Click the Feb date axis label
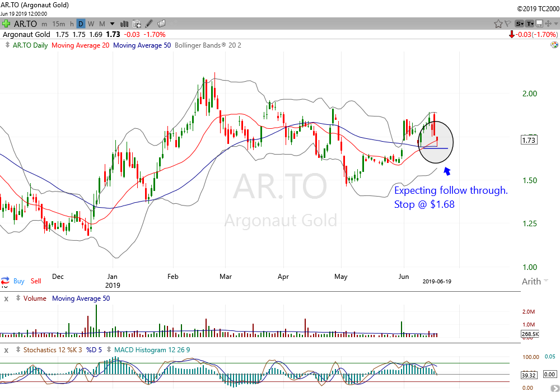The width and height of the screenshot is (560, 392). tap(173, 276)
